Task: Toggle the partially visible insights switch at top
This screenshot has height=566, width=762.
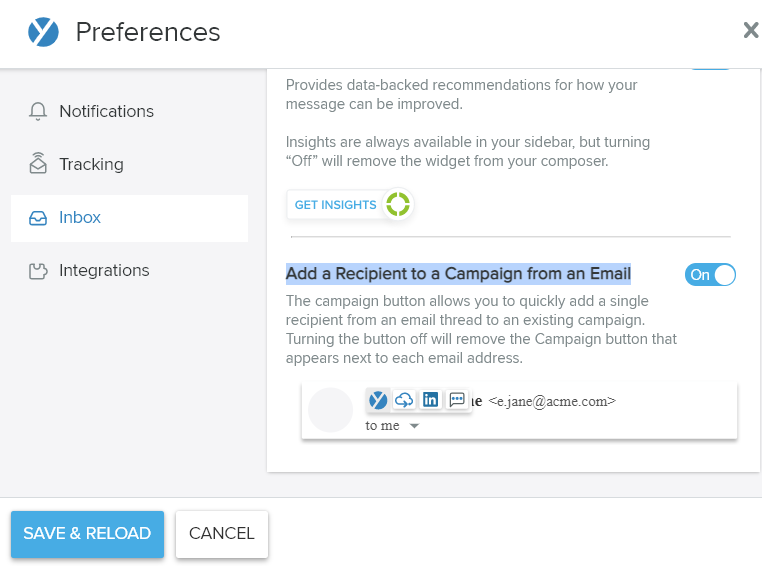Action: pyautogui.click(x=710, y=69)
